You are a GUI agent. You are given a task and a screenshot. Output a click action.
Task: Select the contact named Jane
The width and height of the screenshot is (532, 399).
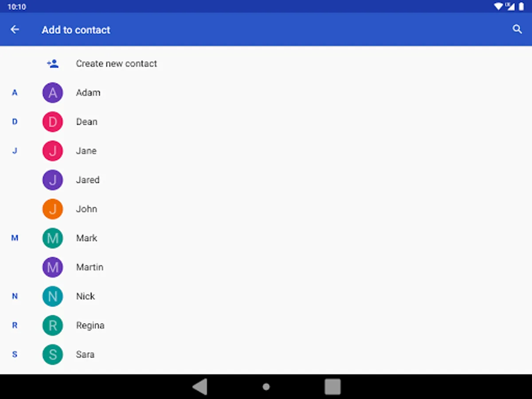pos(266,151)
